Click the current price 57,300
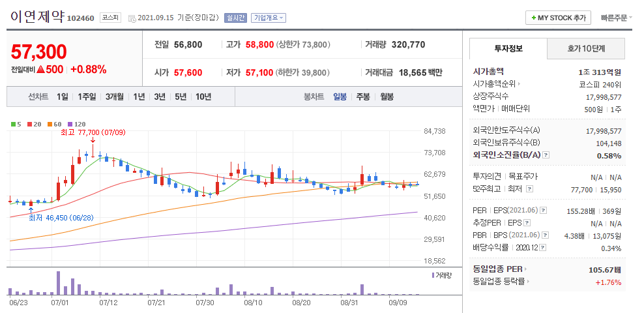 (38, 52)
